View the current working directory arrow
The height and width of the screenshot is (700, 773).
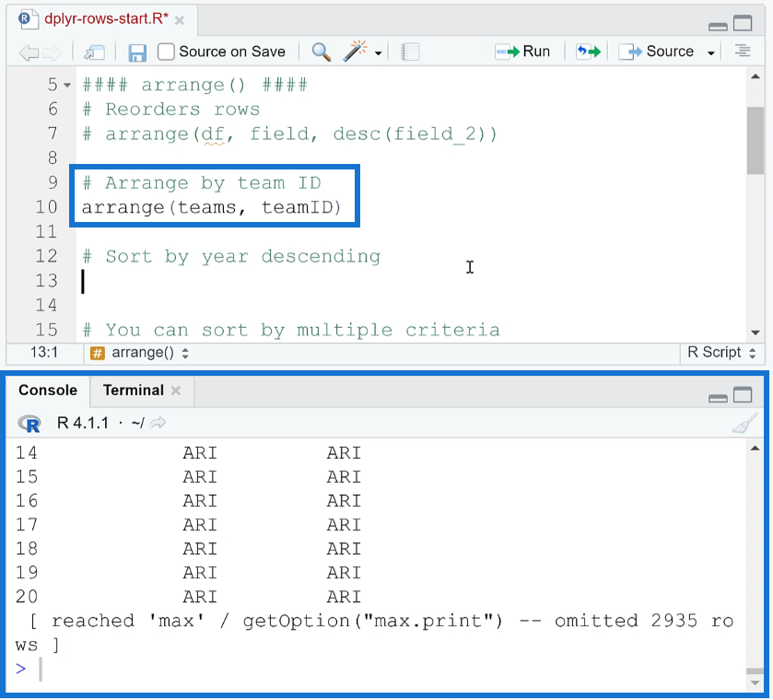click(x=158, y=423)
